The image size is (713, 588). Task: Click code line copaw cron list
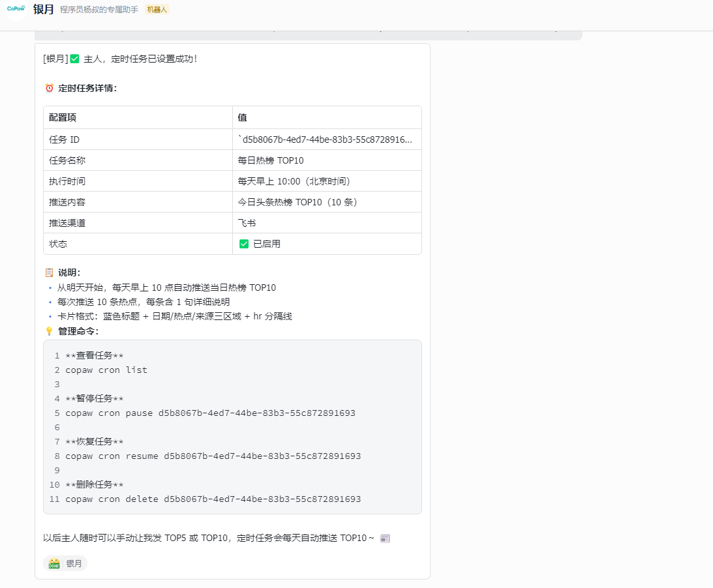pos(106,370)
